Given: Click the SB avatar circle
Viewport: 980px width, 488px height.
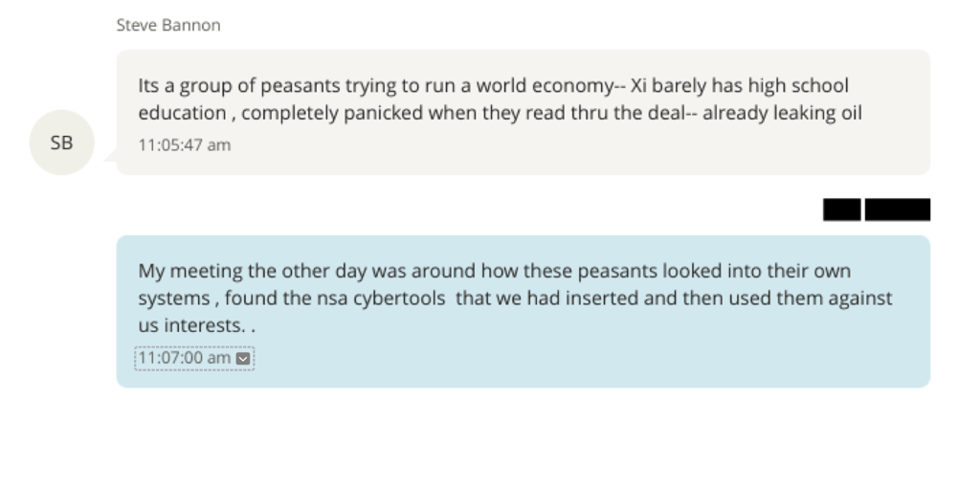Looking at the screenshot, I should click(x=62, y=143).
